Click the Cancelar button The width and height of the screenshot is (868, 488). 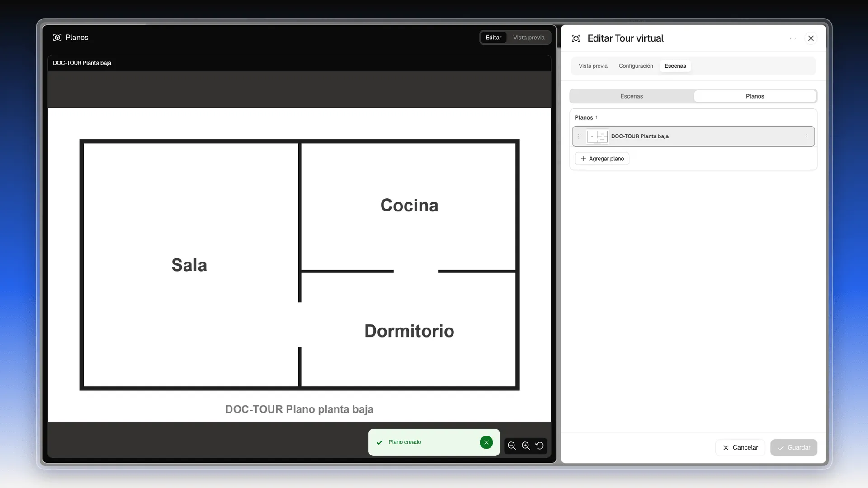tap(741, 448)
